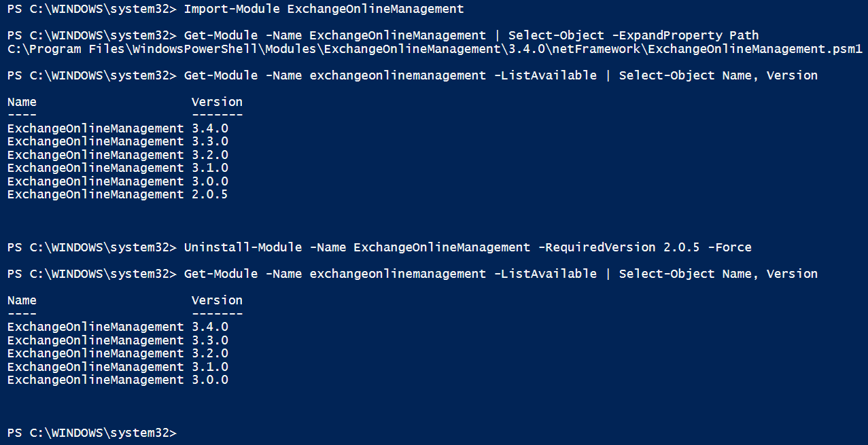Click the 3.0.0 row in second list

click(x=118, y=380)
